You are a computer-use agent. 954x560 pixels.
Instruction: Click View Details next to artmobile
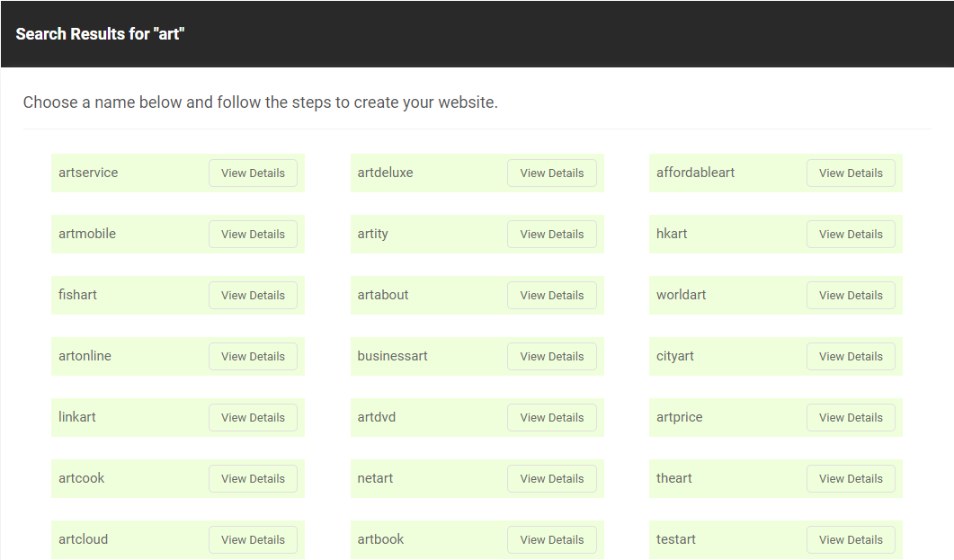[253, 234]
